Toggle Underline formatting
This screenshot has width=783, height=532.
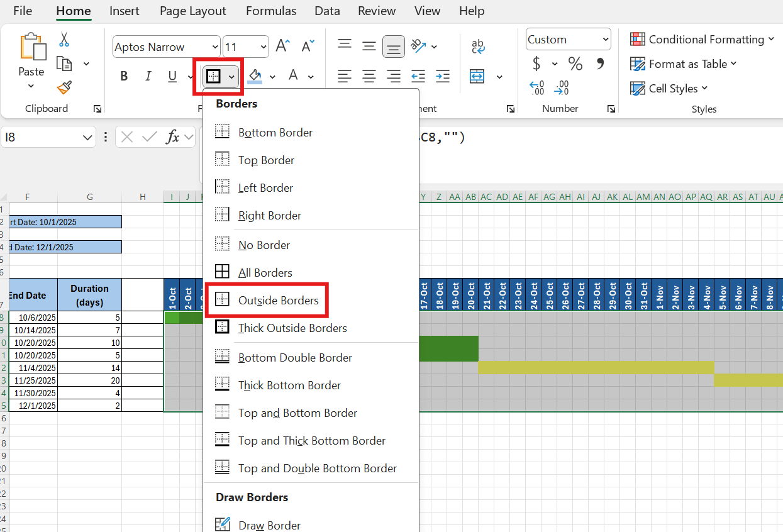pyautogui.click(x=172, y=77)
